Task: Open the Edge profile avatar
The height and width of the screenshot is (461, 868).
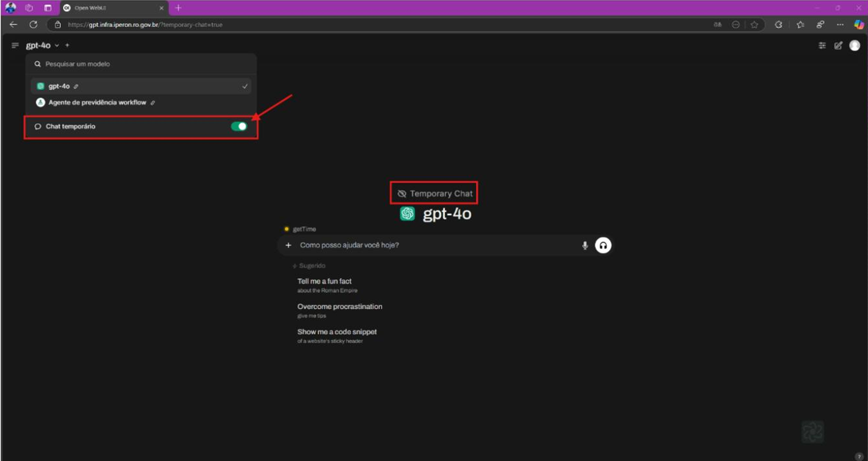Action: (x=10, y=8)
